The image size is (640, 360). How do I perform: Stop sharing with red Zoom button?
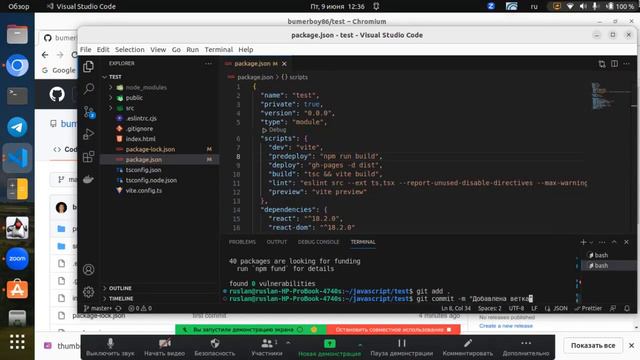point(393,329)
